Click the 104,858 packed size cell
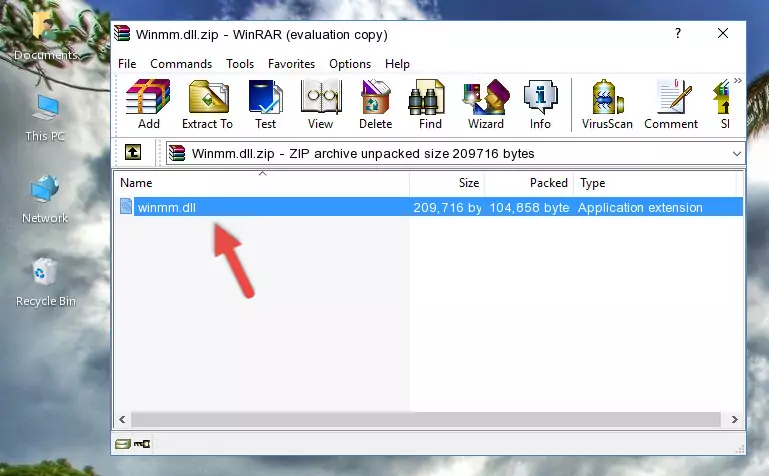The image size is (769, 476). (x=529, y=207)
